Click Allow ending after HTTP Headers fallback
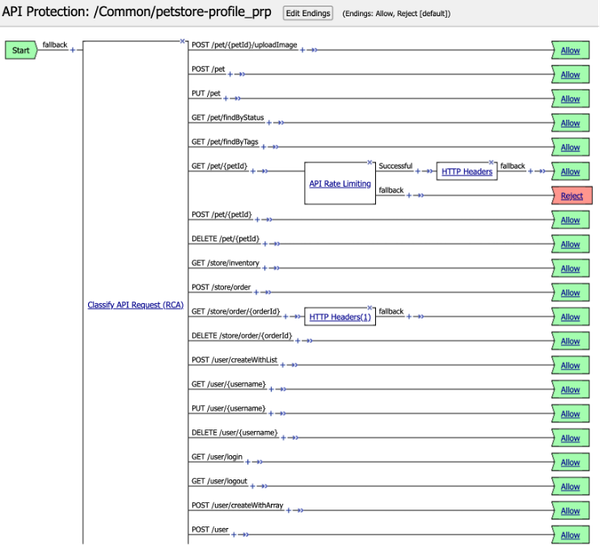The width and height of the screenshot is (600, 545). click(x=570, y=171)
